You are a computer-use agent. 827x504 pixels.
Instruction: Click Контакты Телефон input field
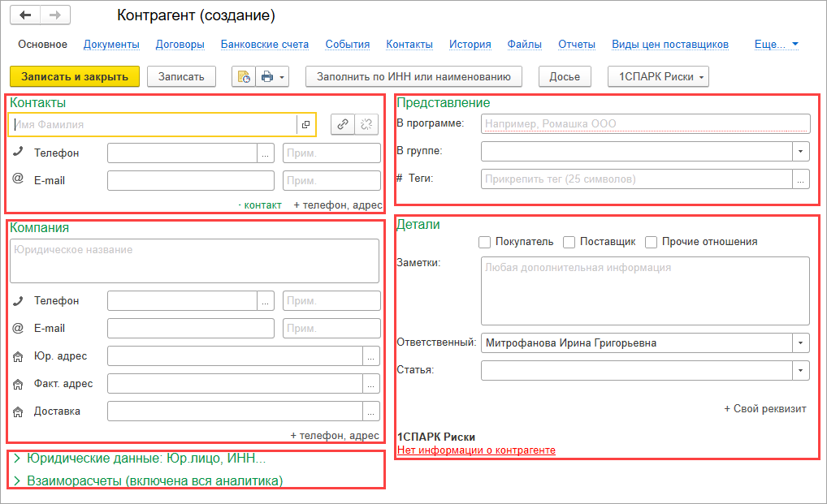pyautogui.click(x=183, y=153)
